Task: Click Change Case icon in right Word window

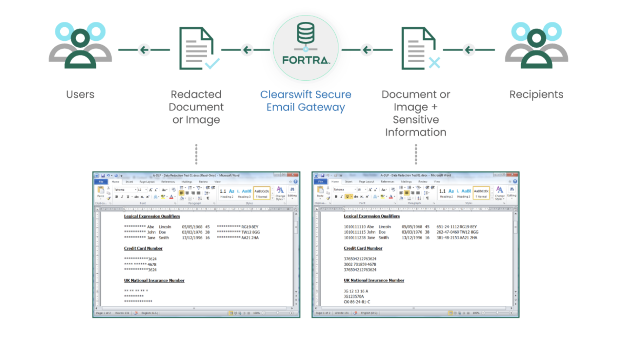Action: tap(383, 189)
